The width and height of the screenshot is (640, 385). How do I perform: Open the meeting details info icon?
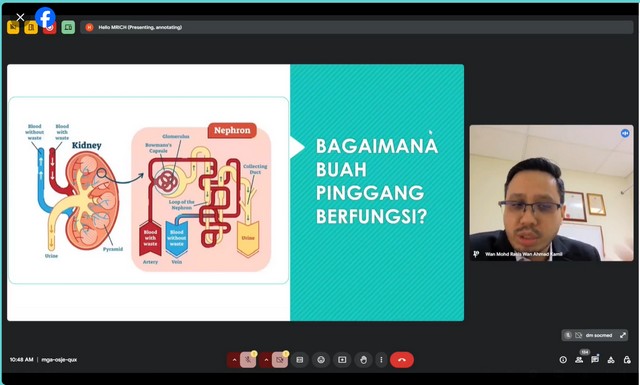tap(563, 360)
